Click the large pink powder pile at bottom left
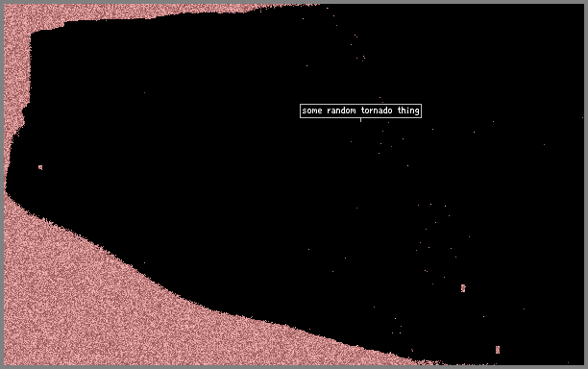 [112, 307]
